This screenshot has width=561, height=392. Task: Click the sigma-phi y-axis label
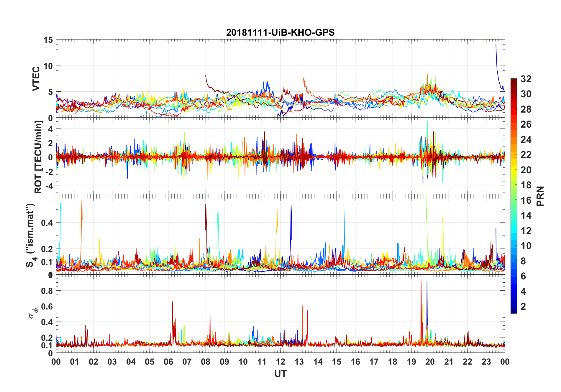coord(33,314)
